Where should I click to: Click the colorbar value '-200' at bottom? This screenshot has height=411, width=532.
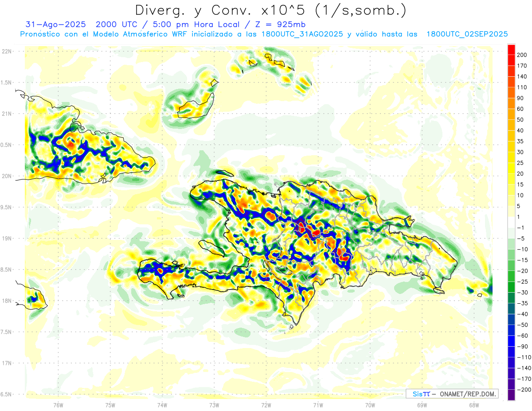pos(524,390)
